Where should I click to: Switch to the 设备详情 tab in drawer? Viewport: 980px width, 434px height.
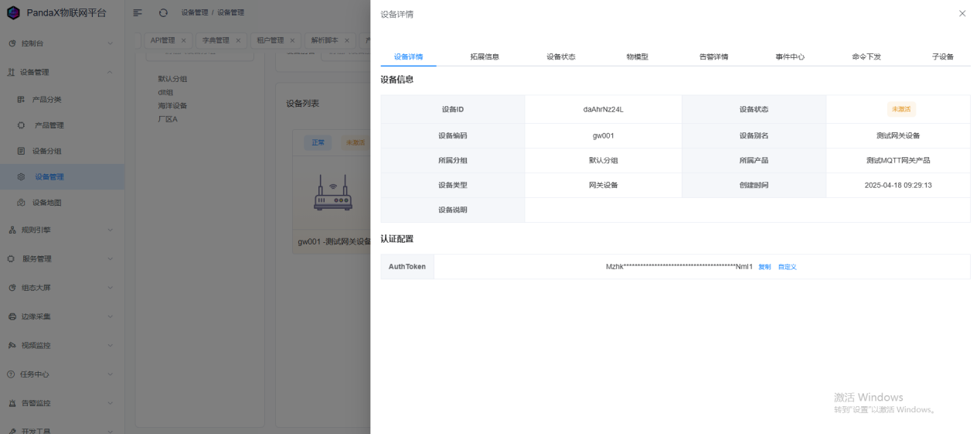[x=408, y=56]
